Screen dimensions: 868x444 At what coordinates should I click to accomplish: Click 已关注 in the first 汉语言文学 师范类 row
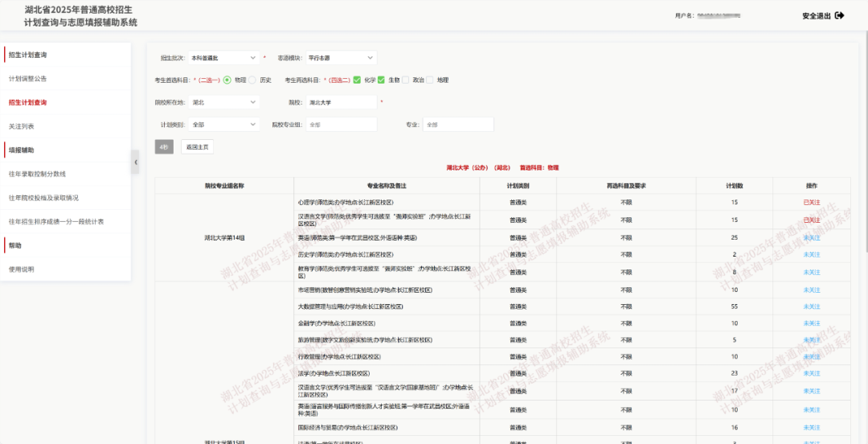(812, 220)
